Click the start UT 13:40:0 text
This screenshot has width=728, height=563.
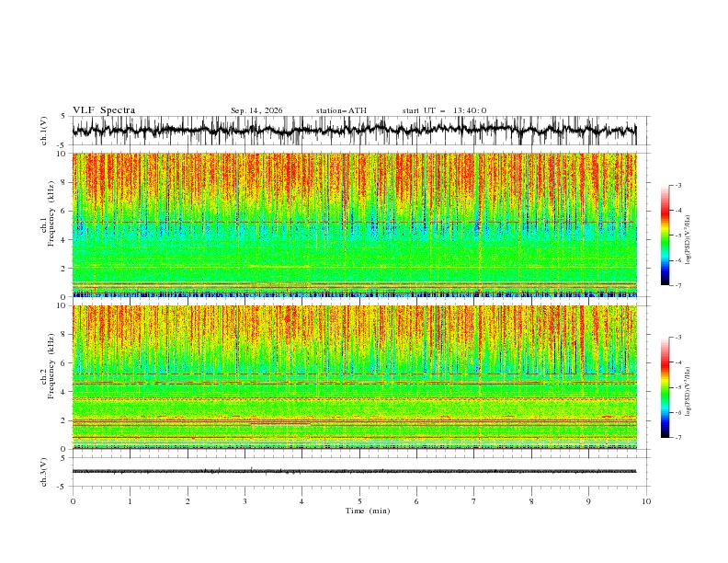point(444,110)
